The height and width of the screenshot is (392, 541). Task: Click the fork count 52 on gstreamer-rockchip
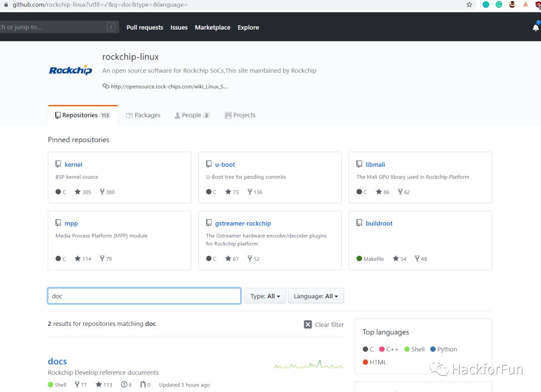click(x=253, y=258)
